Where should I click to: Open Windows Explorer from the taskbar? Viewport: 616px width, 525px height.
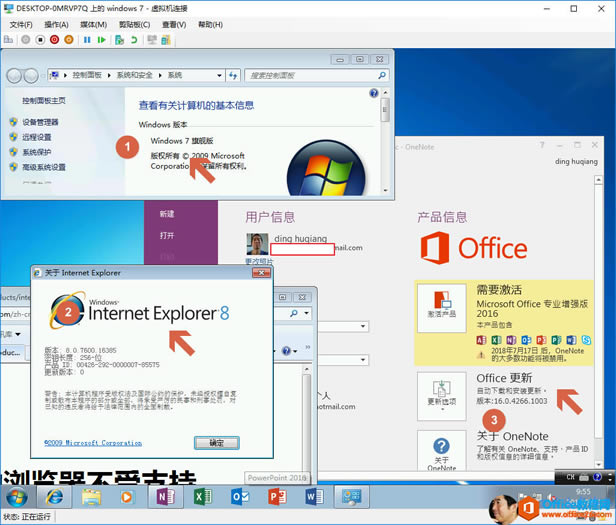click(91, 497)
